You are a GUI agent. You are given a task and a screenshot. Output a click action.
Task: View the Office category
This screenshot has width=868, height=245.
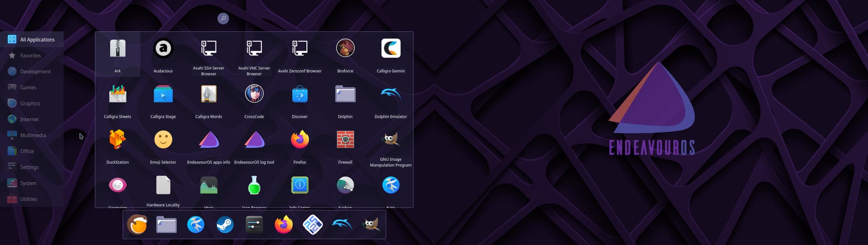tap(32, 151)
